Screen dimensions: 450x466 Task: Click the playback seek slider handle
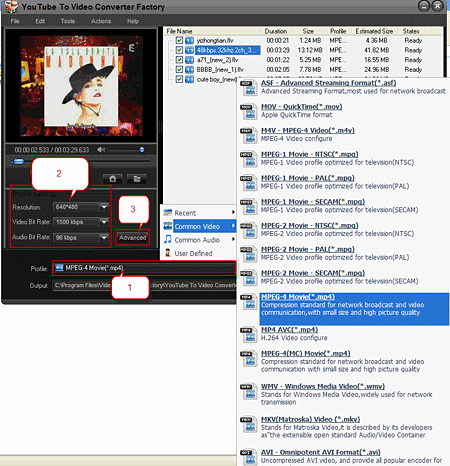tap(19, 162)
